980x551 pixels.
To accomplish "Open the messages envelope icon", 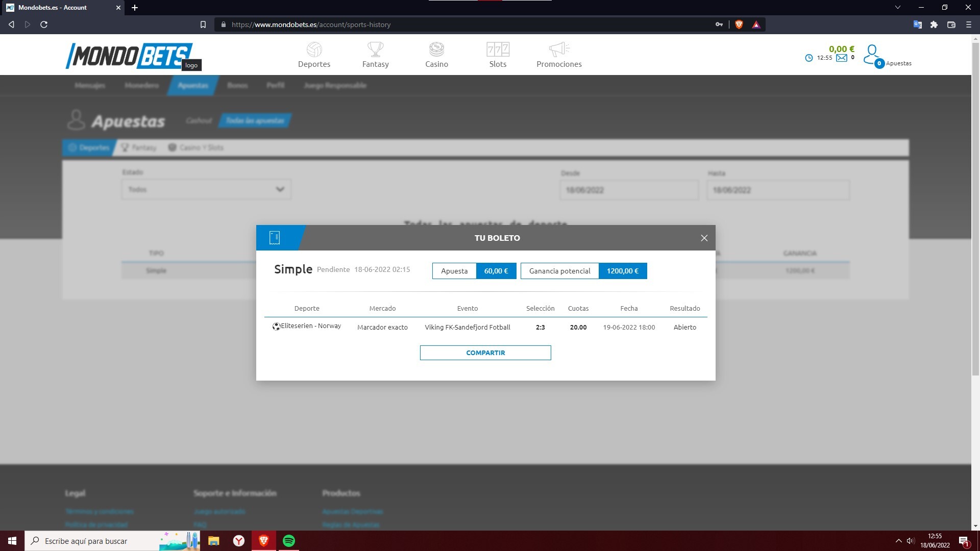I will point(842,58).
